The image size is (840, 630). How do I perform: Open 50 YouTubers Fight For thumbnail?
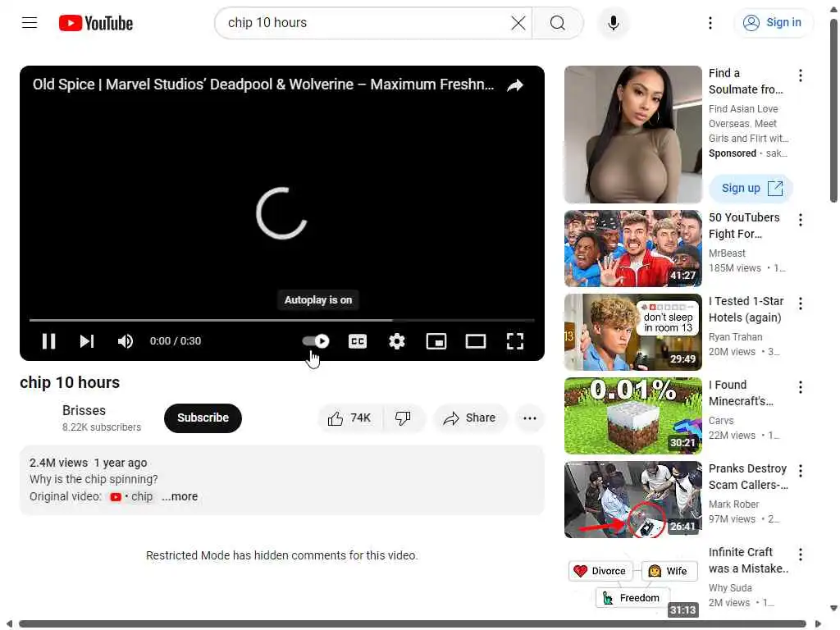point(632,249)
